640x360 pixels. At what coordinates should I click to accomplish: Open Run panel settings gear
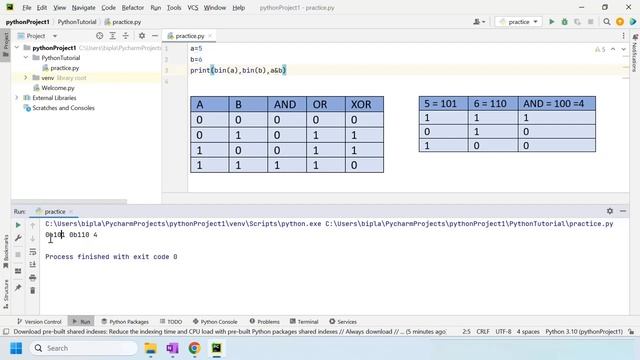click(610, 211)
